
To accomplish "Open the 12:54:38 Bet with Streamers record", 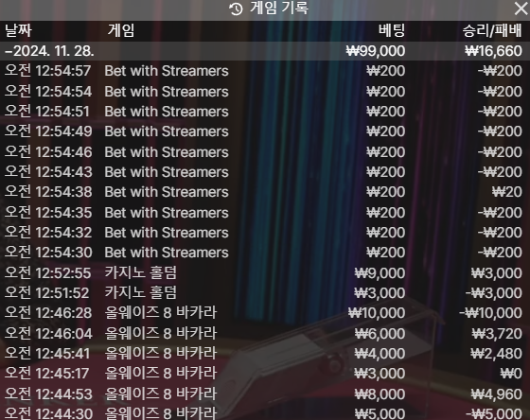I will click(265, 192).
